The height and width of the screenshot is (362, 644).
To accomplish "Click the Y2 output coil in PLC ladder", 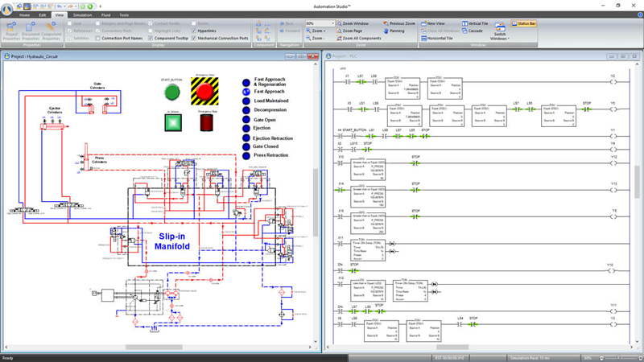I will pyautogui.click(x=613, y=82).
